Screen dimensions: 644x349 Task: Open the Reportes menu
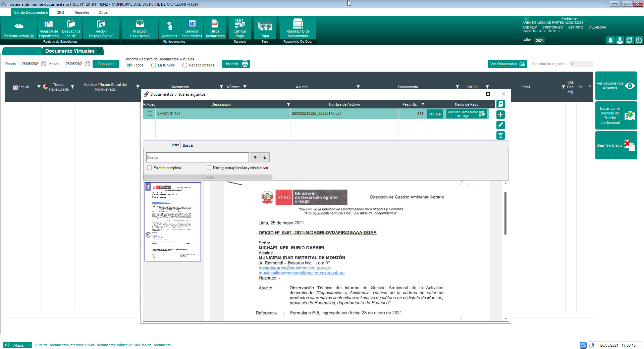coord(82,12)
